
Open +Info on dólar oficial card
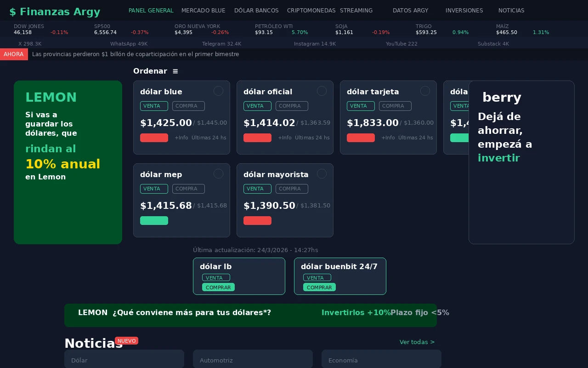285,138
